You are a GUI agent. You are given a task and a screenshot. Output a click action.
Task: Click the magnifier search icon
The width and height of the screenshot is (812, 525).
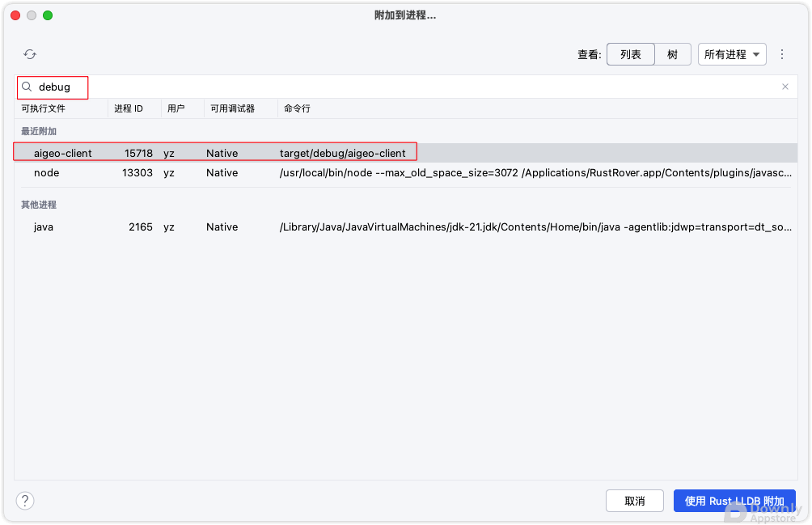click(x=27, y=87)
